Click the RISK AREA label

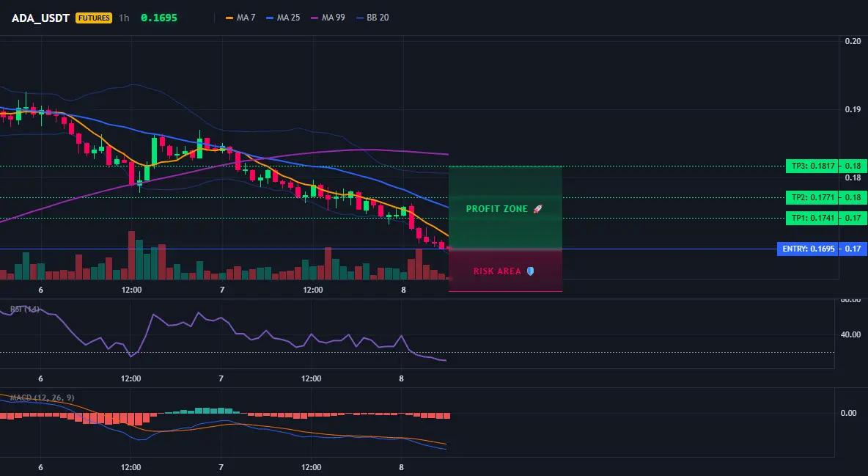coord(497,271)
